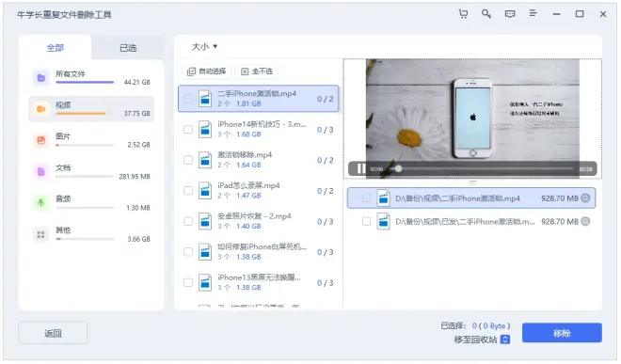The width and height of the screenshot is (621, 364).
Task: Click the 自动选择 button
Action: point(207,71)
